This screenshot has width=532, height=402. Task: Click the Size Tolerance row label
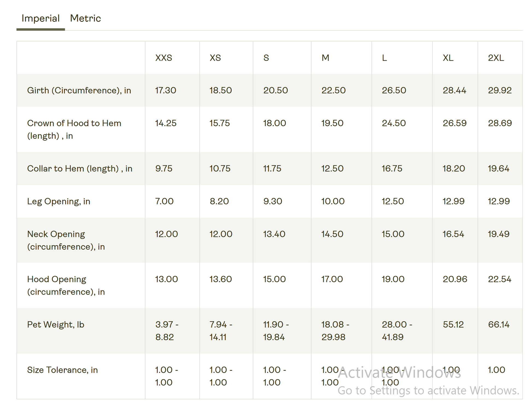pos(62,370)
